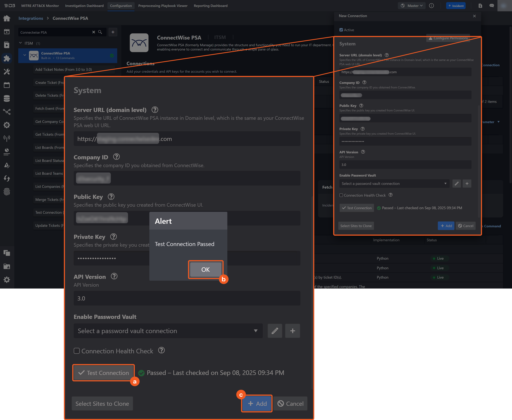
Task: Tick Connection Health Check in side panel
Action: tap(341, 195)
